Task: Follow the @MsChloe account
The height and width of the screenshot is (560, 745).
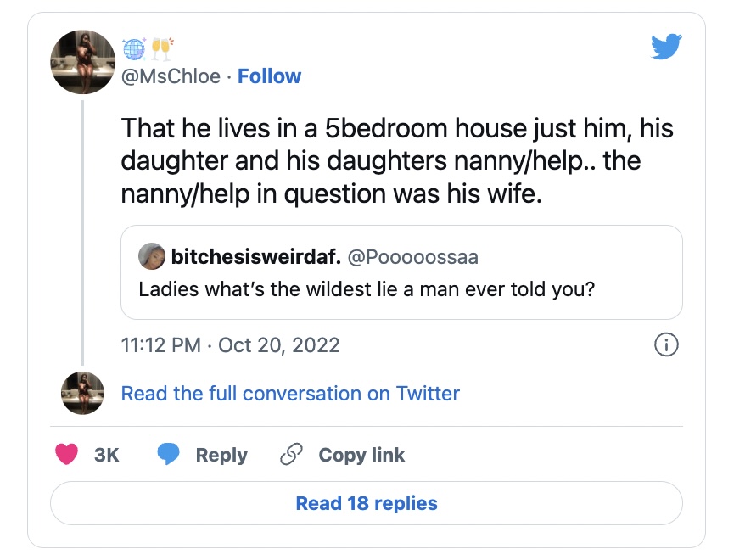Action: (x=269, y=76)
